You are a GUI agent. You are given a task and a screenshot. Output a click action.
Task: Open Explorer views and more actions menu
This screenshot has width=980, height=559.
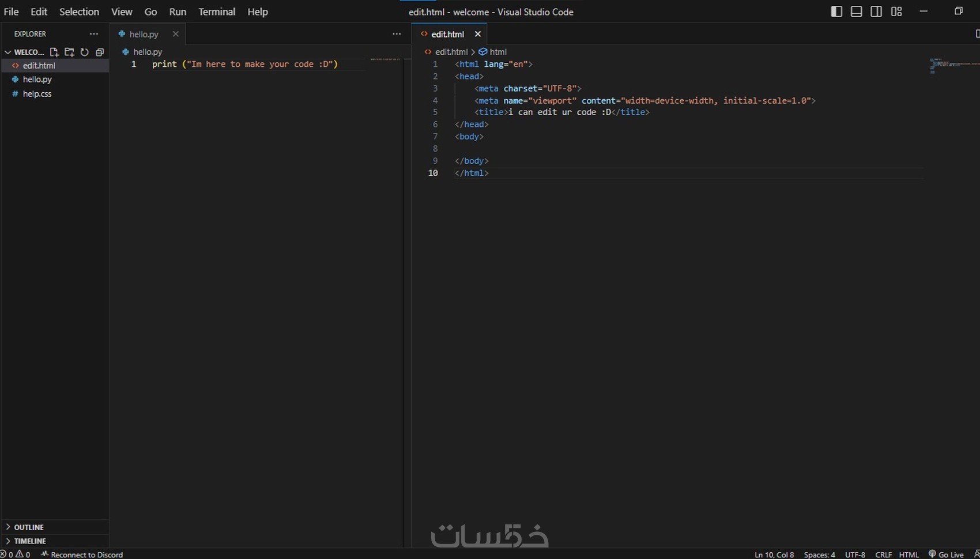click(94, 34)
